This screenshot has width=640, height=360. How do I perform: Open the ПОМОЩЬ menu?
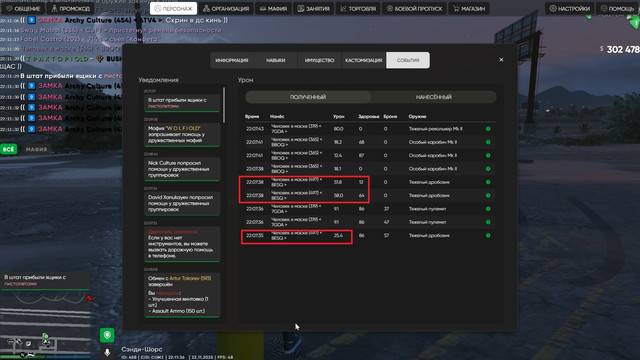click(618, 8)
